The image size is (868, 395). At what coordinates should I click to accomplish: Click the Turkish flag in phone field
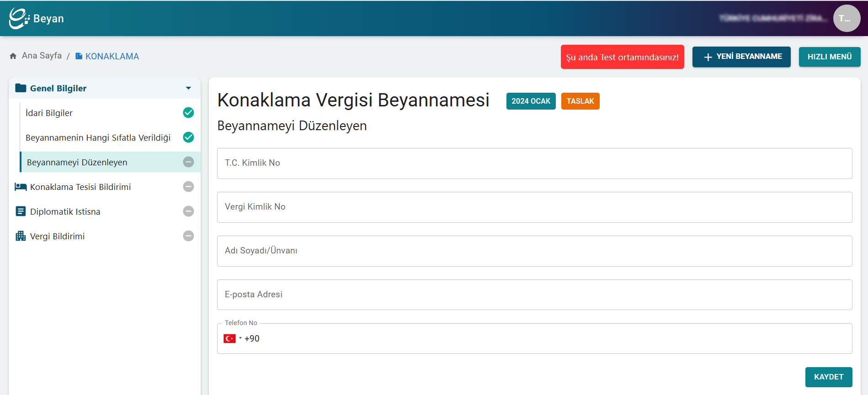point(229,338)
